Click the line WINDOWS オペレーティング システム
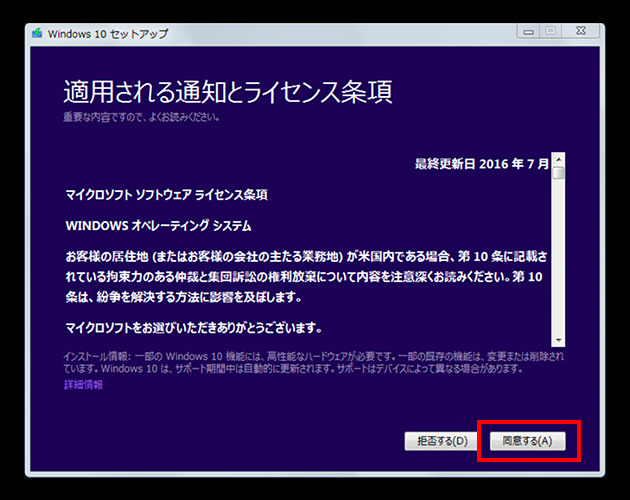Image resolution: width=630 pixels, height=500 pixels. tap(158, 225)
